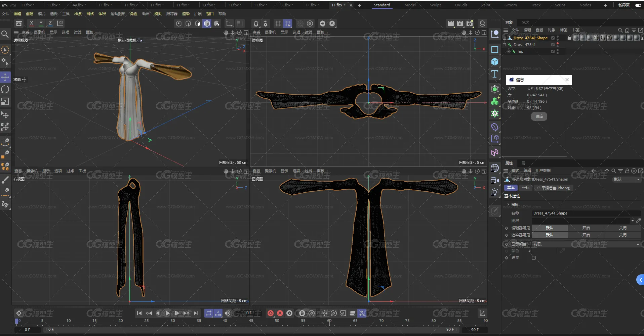Switch to the UVEdit layout tab

coord(461,5)
